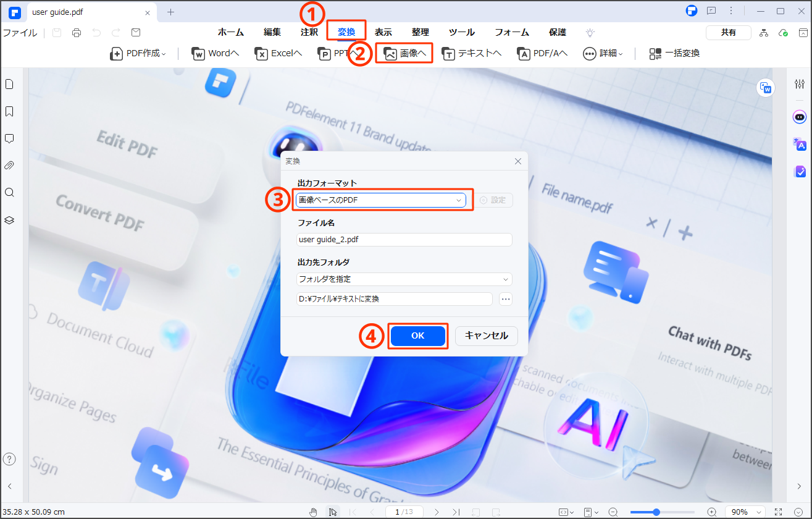
Task: Expand the status bar round chevron button
Action: pyautogui.click(x=800, y=512)
